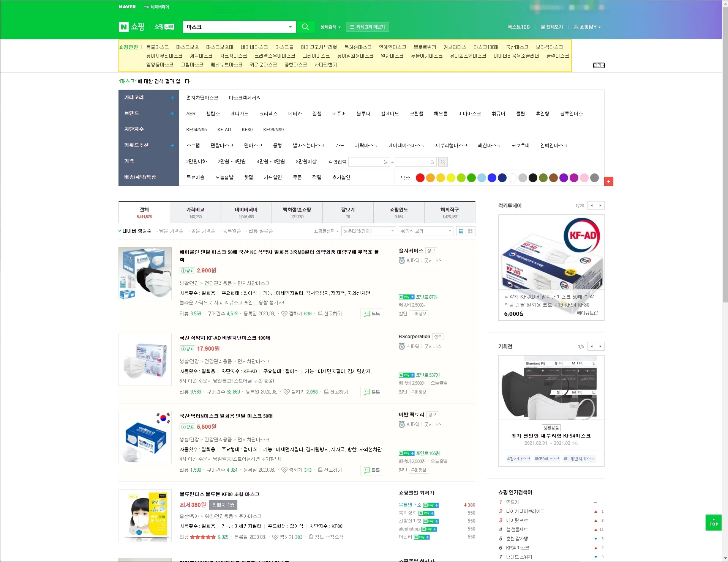The image size is (728, 562).
Task: Click 찜하기 heart for 블루인더스 블루본 KF80
Action: (275, 537)
